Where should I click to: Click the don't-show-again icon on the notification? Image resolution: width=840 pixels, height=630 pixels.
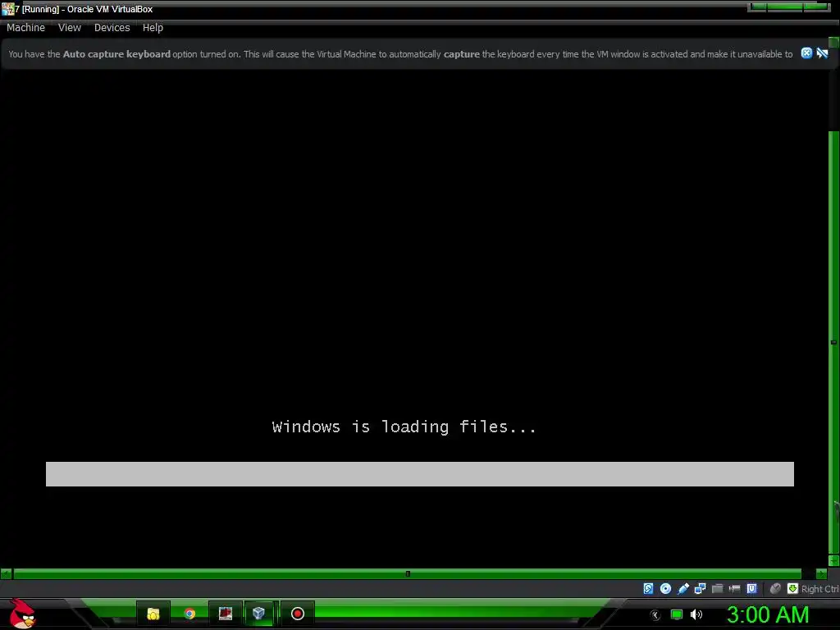[822, 53]
